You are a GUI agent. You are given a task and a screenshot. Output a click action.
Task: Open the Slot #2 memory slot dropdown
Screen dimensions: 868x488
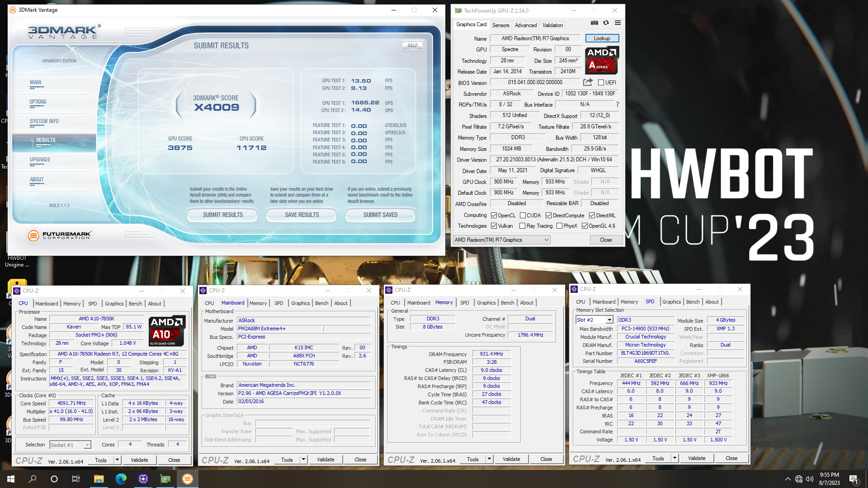(x=594, y=320)
